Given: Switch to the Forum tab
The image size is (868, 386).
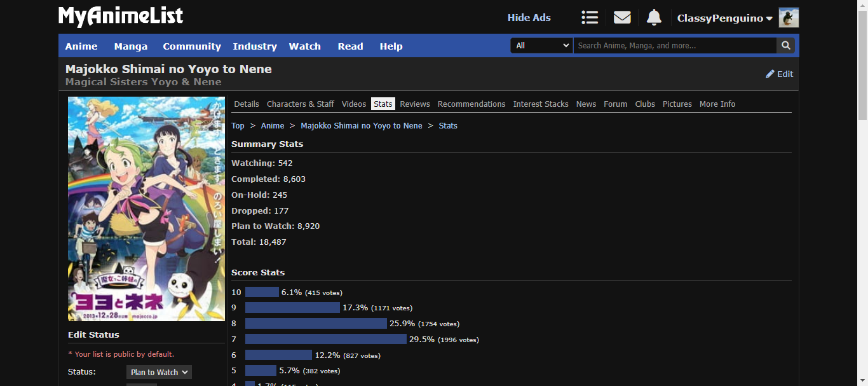Looking at the screenshot, I should 616,104.
